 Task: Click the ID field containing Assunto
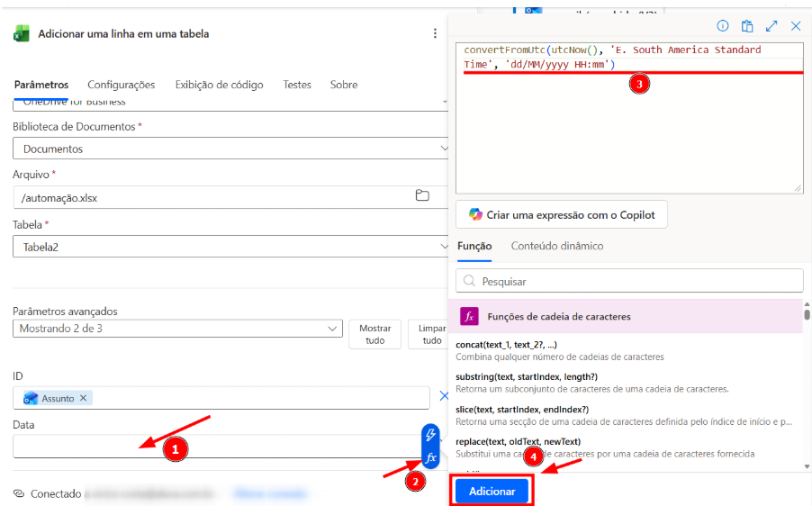point(221,398)
